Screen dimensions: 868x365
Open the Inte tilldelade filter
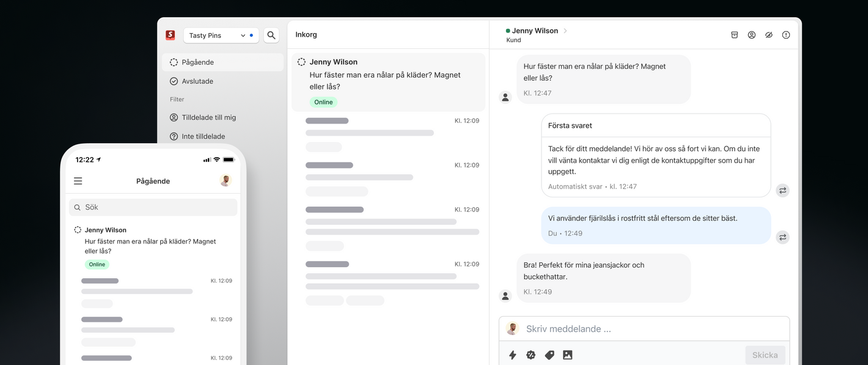223,136
